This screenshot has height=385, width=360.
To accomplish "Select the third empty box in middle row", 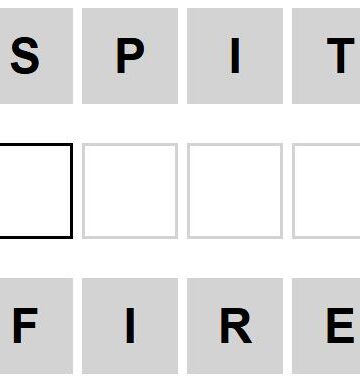I will [x=235, y=191].
